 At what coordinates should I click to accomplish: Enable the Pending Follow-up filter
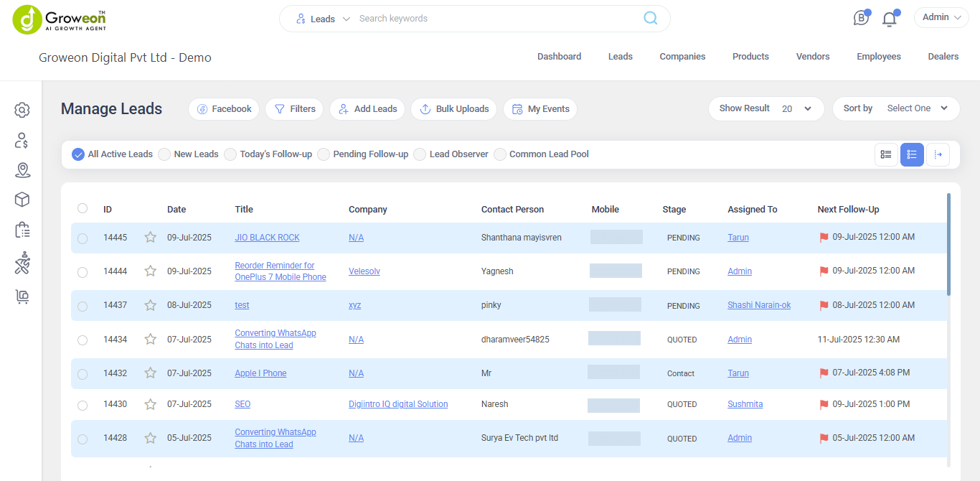coord(323,154)
